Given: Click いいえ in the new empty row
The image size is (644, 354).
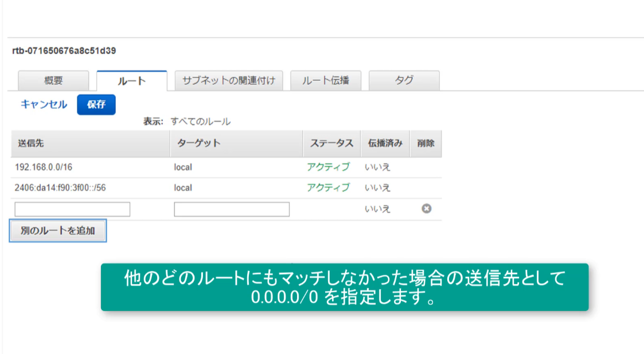Looking at the screenshot, I should 377,209.
